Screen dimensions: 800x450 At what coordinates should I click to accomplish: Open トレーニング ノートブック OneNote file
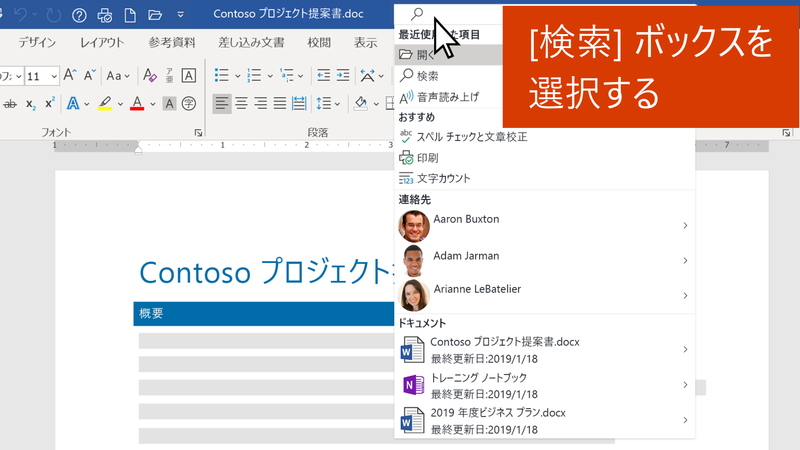point(544,385)
